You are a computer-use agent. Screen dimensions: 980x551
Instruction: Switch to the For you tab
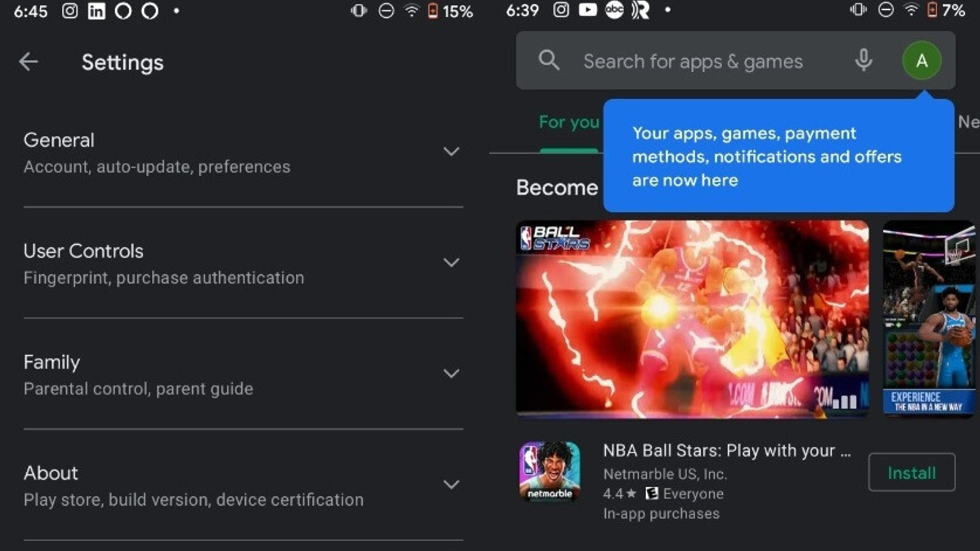pyautogui.click(x=569, y=122)
